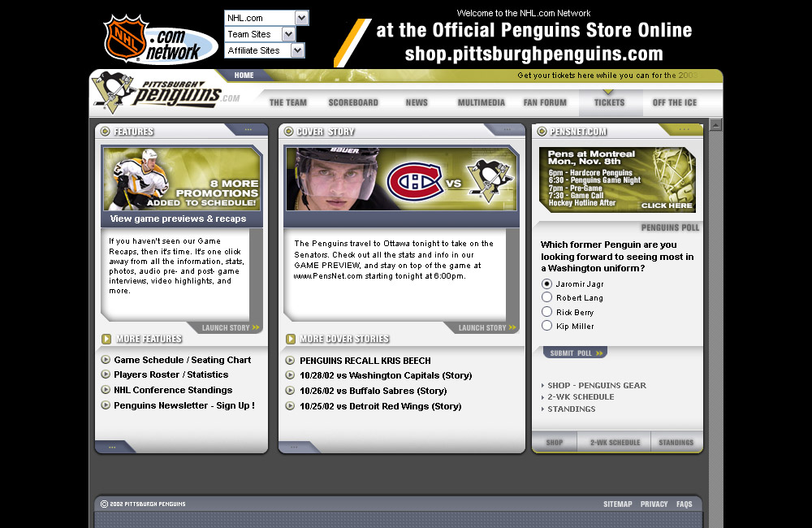Viewport: 812px width, 528px height.
Task: Expand the Cover Story panel dots menu
Action: point(507,129)
